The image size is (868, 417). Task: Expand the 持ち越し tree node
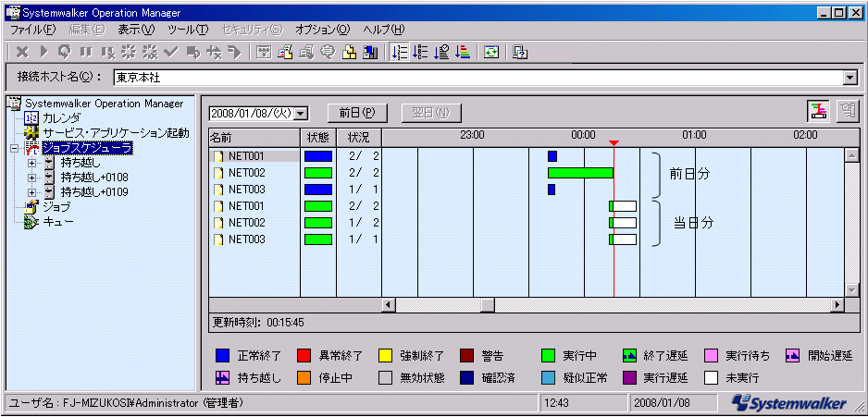coord(31,163)
